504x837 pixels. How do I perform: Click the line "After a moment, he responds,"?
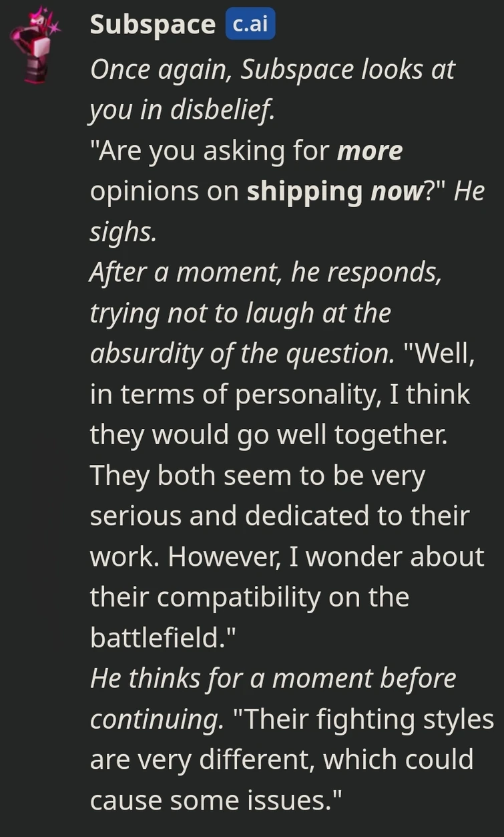pos(266,273)
